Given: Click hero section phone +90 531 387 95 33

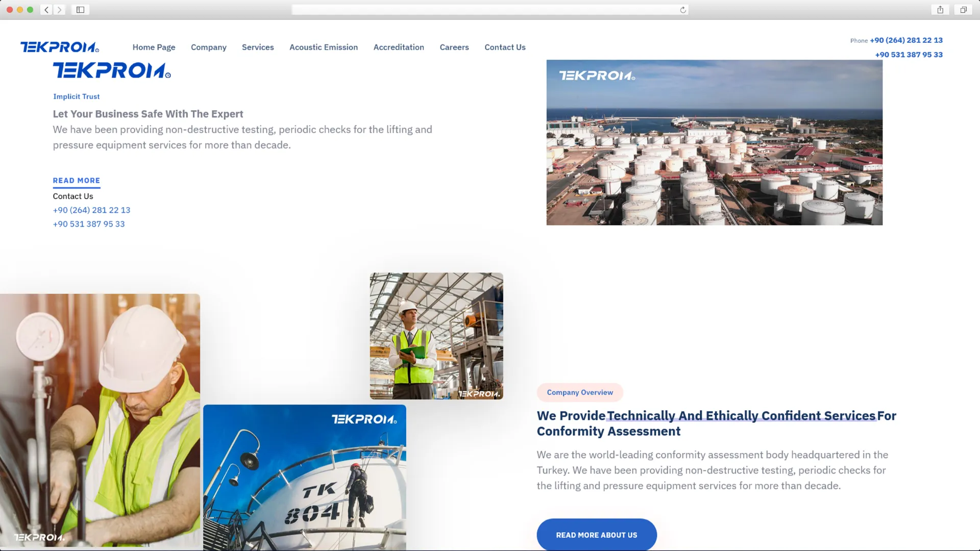Looking at the screenshot, I should pyautogui.click(x=89, y=224).
